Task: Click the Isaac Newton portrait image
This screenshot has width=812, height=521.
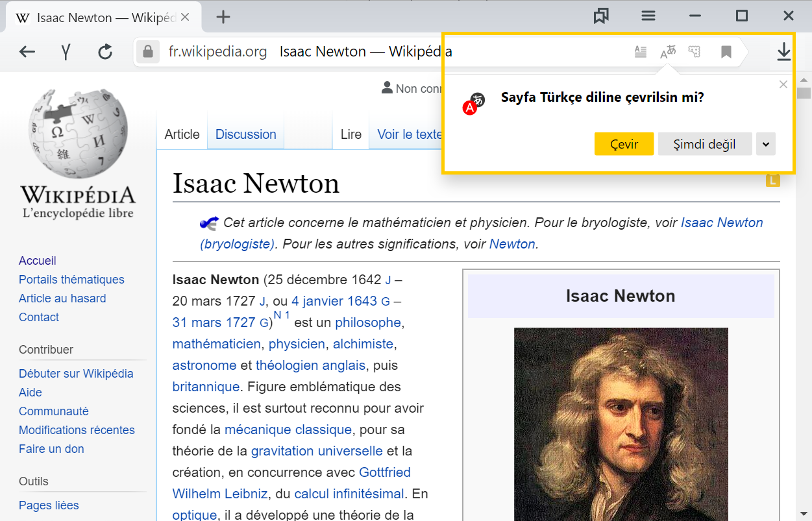Action: point(621,424)
